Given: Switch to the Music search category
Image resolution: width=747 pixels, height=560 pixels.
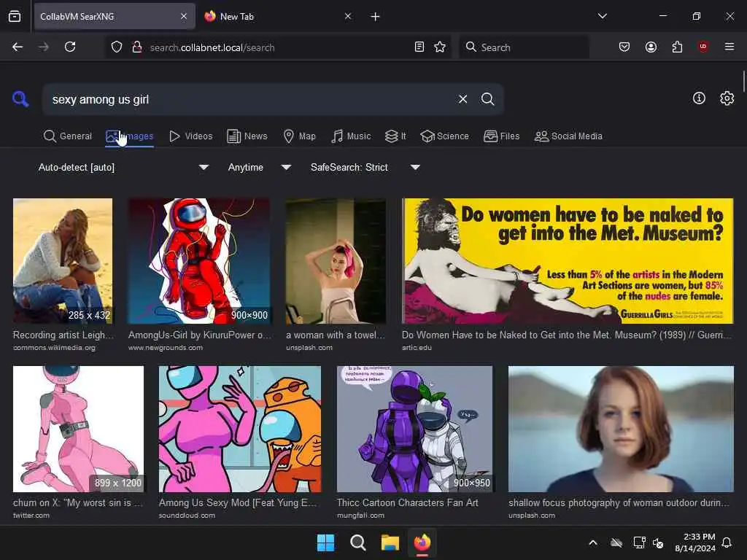Looking at the screenshot, I should 351,136.
